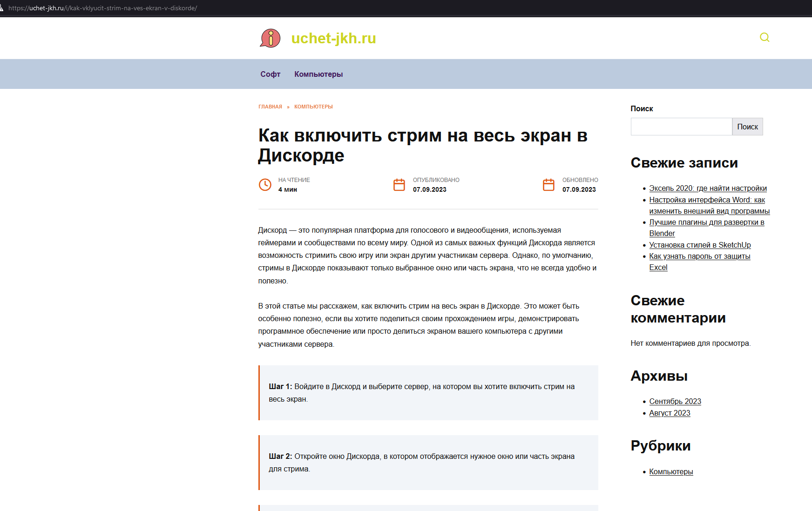Open post Эксель 2020: где найти настройки
The image size is (812, 511).
[708, 188]
